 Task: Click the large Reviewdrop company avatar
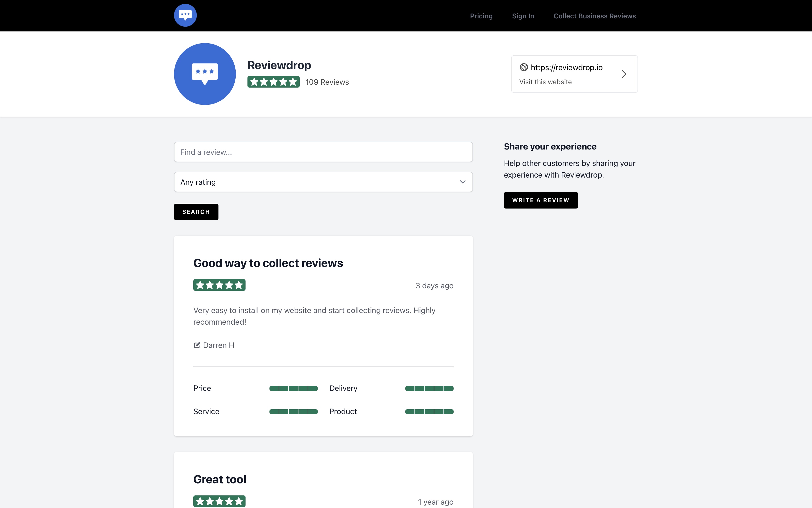pyautogui.click(x=205, y=74)
